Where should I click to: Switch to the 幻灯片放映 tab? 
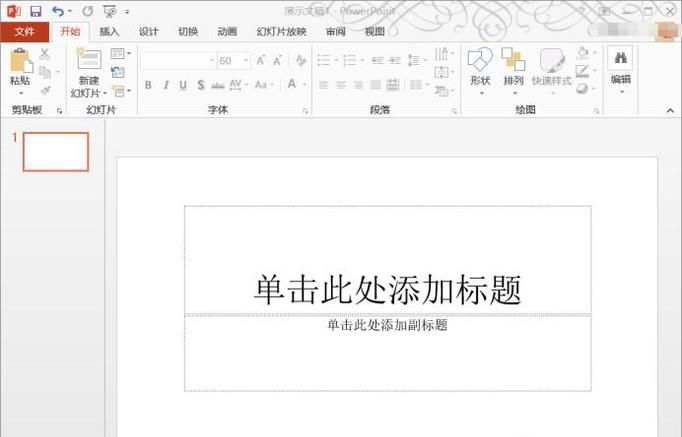[281, 31]
